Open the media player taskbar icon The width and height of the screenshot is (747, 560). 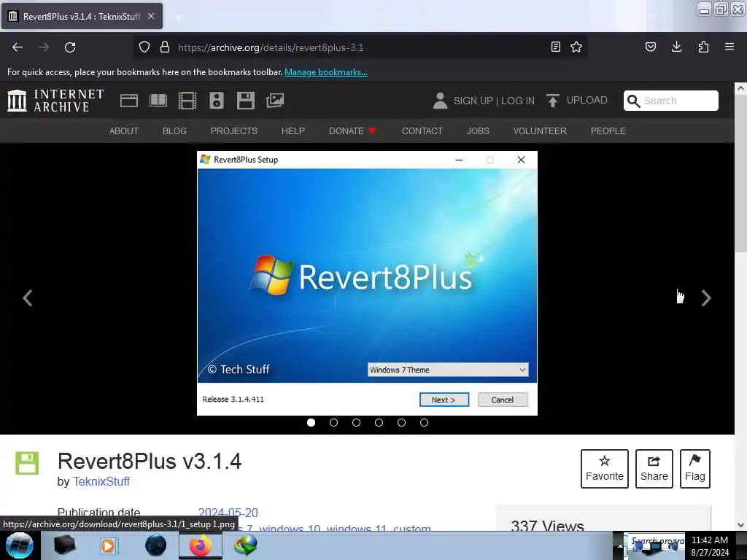108,545
